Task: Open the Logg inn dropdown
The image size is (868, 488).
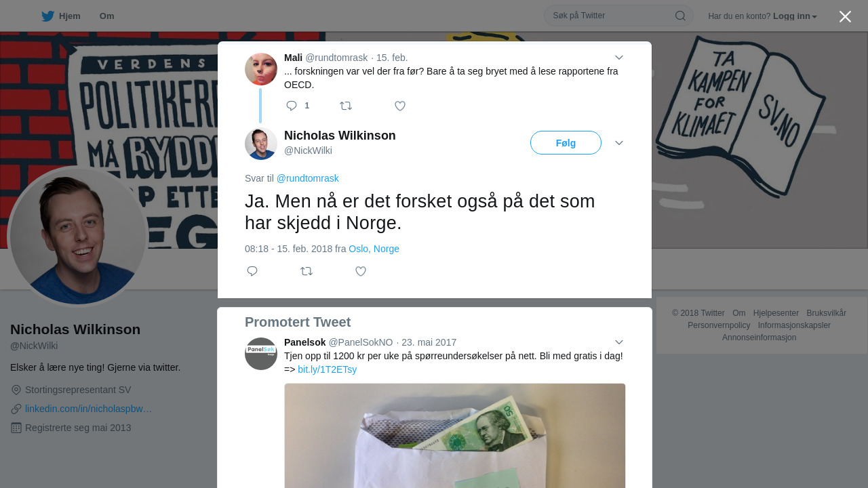Action: 795,16
